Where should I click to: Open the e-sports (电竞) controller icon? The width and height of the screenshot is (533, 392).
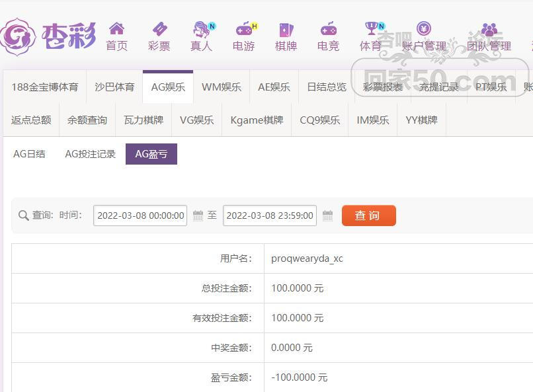328,29
